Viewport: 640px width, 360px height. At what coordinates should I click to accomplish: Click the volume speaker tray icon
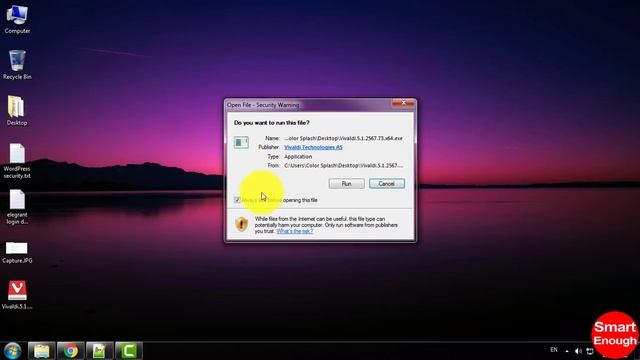pyautogui.click(x=578, y=351)
